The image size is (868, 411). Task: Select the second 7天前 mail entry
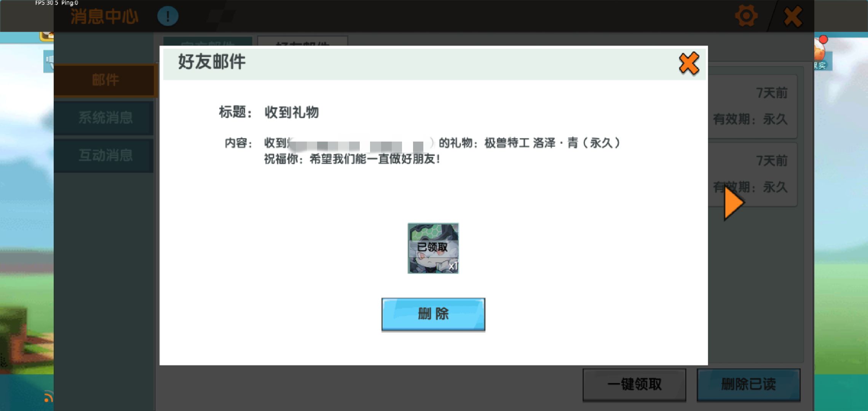click(765, 167)
